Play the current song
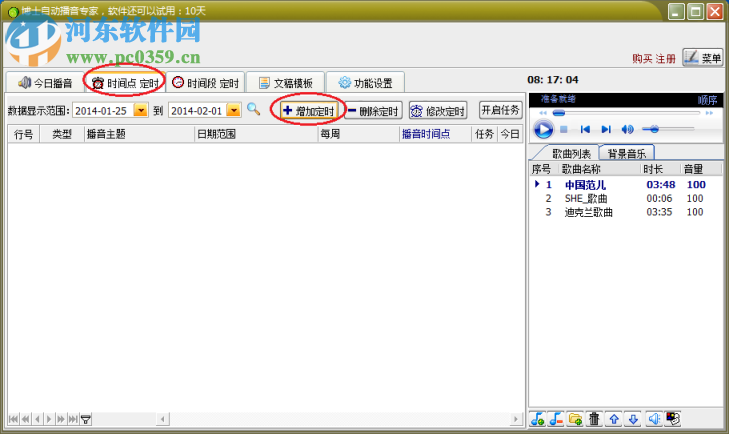Image resolution: width=729 pixels, height=434 pixels. [543, 129]
